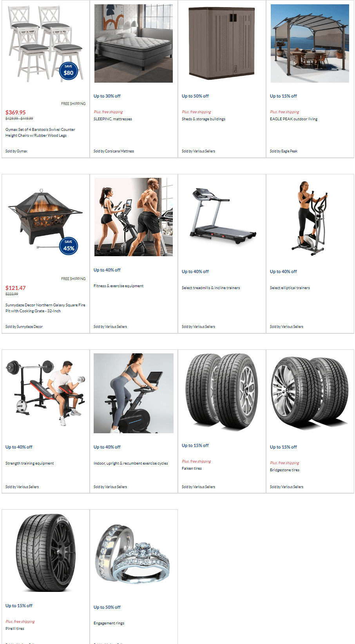Image resolution: width=355 pixels, height=644 pixels.
Task: Open the Gymax barstools product image
Action: [x=45, y=43]
